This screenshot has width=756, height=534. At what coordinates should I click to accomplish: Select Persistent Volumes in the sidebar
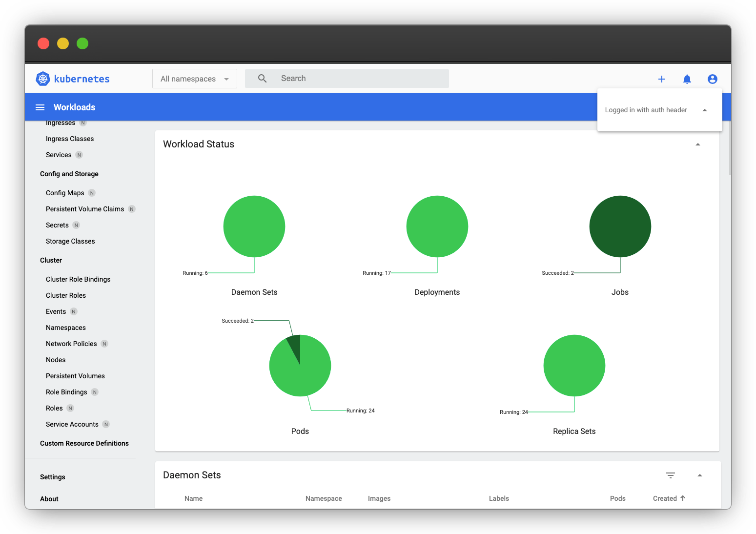pyautogui.click(x=75, y=376)
